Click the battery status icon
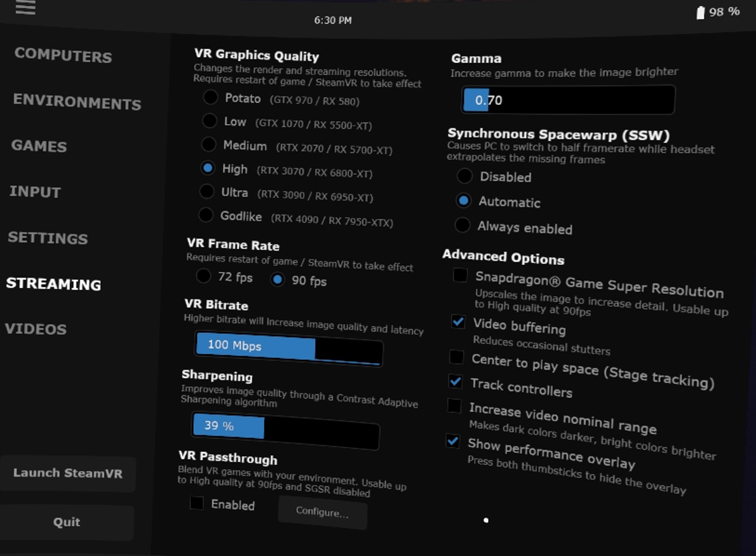The width and height of the screenshot is (756, 556). [700, 13]
